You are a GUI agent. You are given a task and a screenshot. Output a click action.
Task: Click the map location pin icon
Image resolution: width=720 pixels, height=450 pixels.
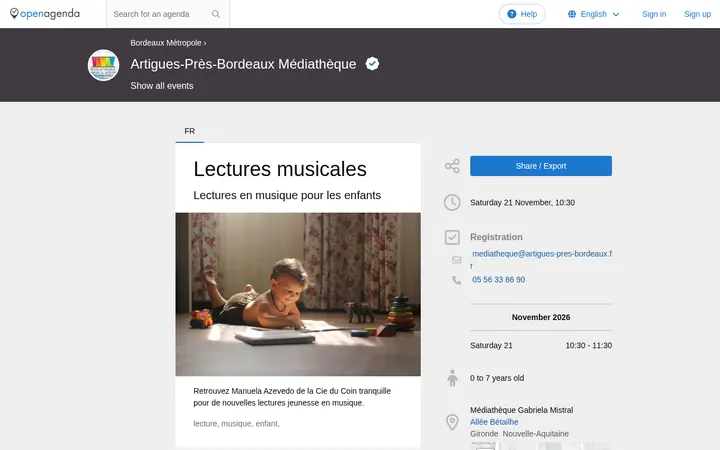pyautogui.click(x=452, y=422)
